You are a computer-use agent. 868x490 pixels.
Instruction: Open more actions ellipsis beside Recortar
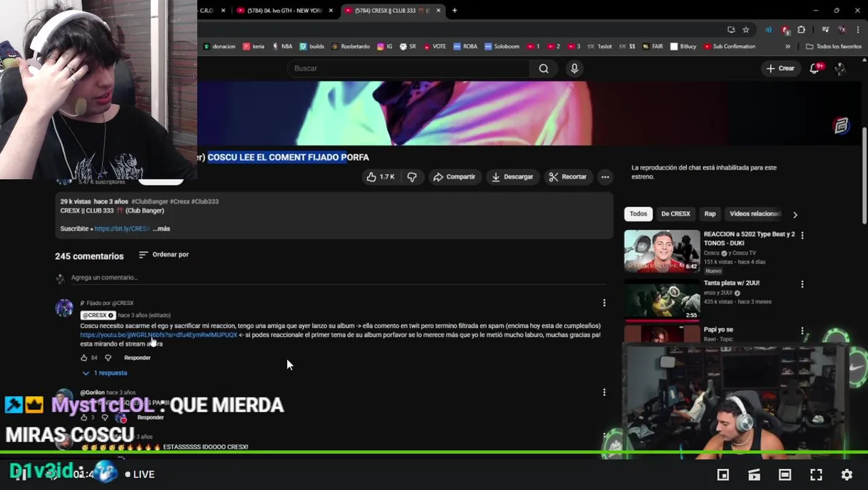tap(605, 177)
